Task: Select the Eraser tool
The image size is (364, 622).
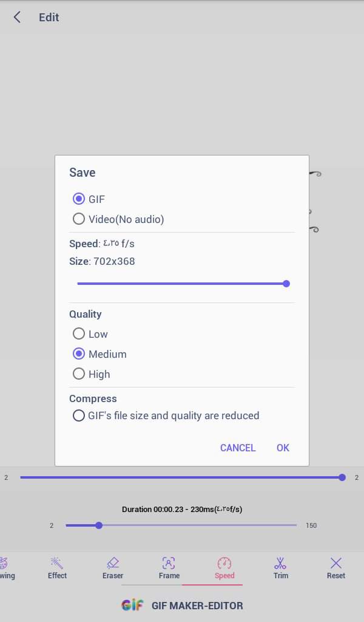Action: (113, 568)
